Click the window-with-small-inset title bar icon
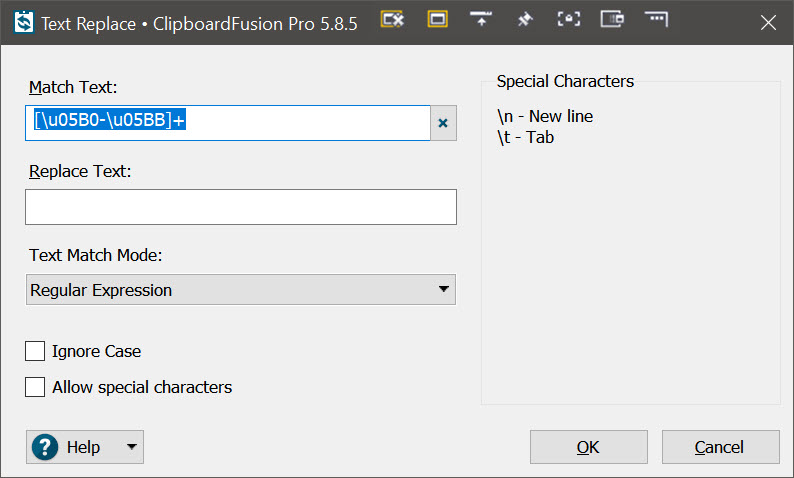 click(x=612, y=20)
